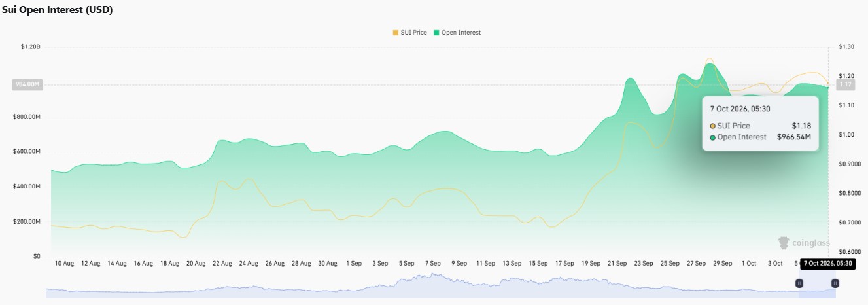Grab the right range slider handle

coord(835,283)
